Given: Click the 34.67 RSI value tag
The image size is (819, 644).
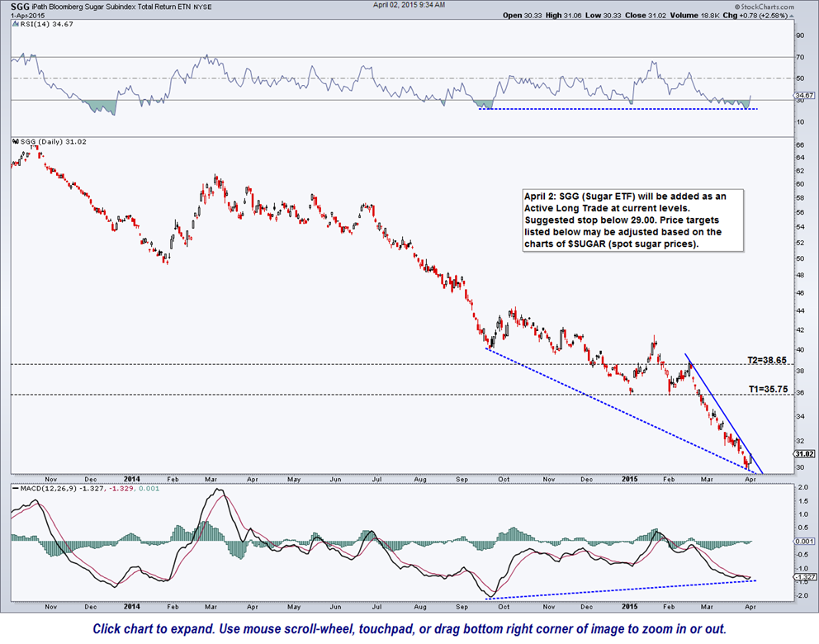Looking at the screenshot, I should pos(804,97).
